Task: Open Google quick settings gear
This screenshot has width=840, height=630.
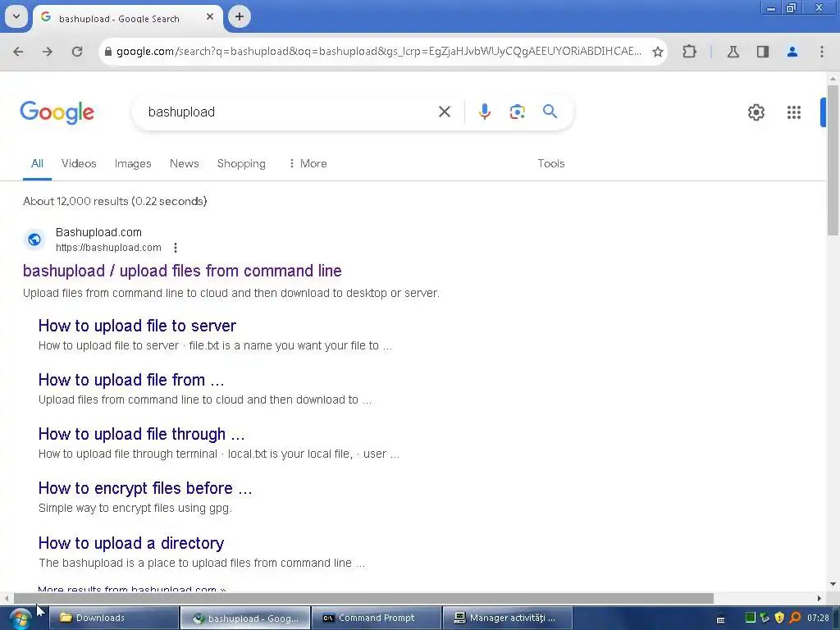Action: [x=756, y=112]
